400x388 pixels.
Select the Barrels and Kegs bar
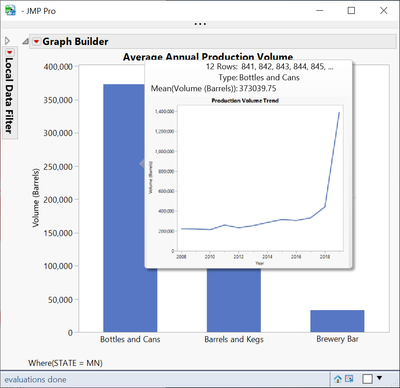(x=234, y=300)
